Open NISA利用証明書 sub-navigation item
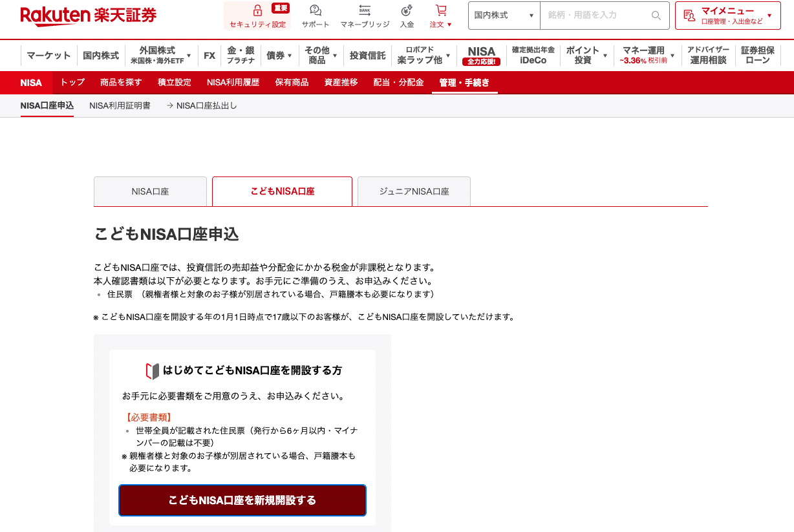The image size is (794, 532). tap(120, 105)
